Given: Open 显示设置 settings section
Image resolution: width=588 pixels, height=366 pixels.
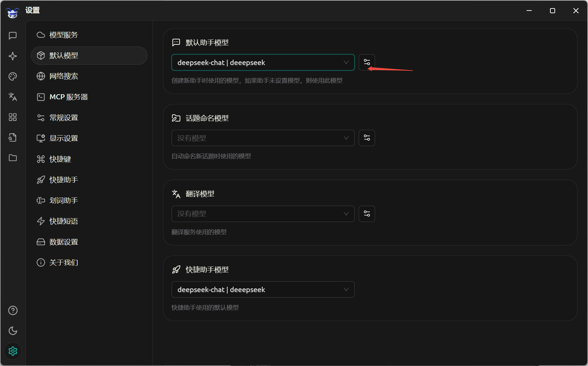Looking at the screenshot, I should (89, 138).
